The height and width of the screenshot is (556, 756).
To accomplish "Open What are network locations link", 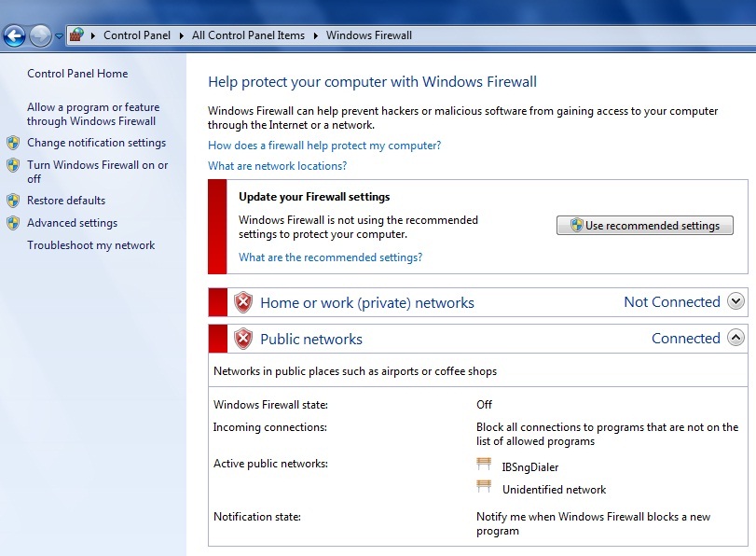I will click(277, 166).
